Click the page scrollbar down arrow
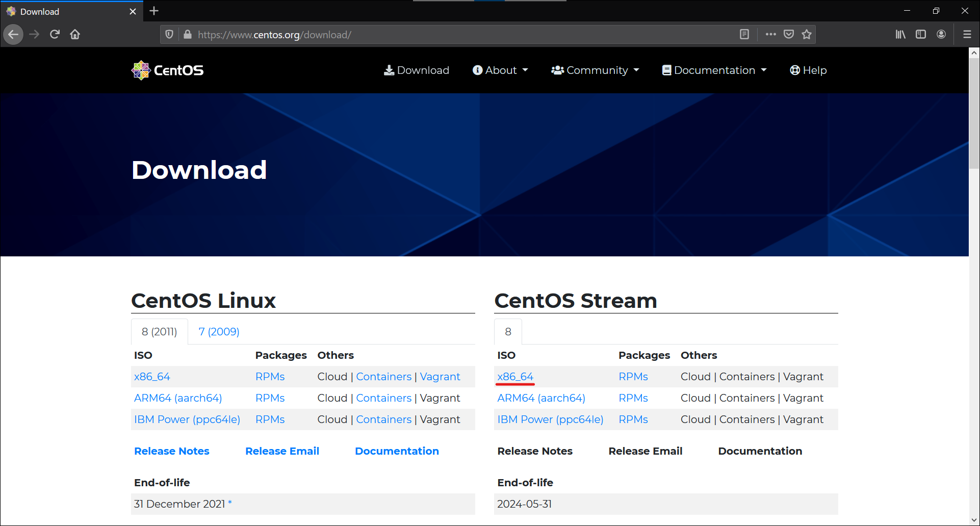The image size is (980, 526). pyautogui.click(x=974, y=520)
